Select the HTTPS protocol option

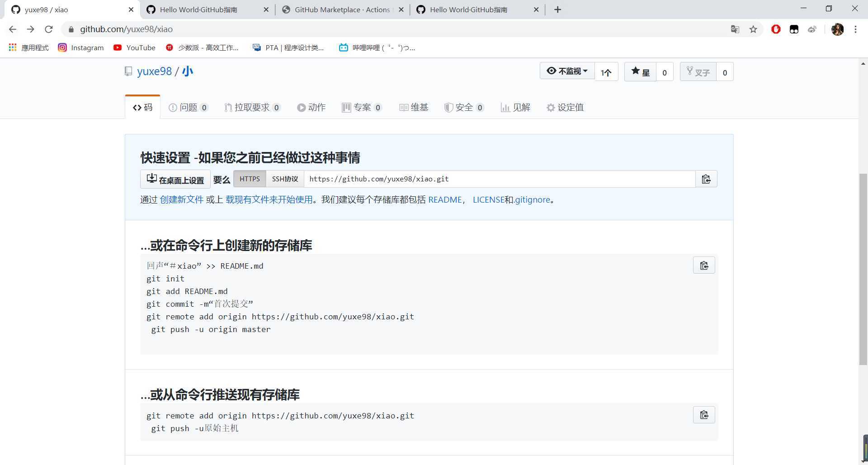tap(250, 179)
